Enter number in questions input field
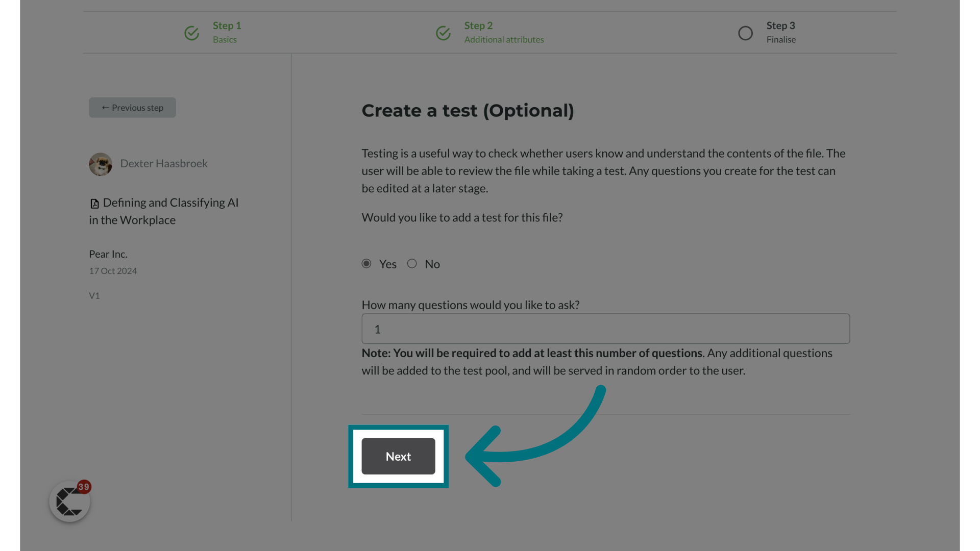The image size is (980, 551). 606,329
